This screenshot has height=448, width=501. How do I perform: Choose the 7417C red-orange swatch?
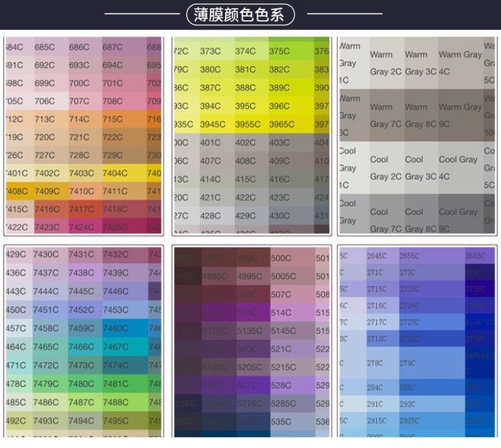coord(81,210)
